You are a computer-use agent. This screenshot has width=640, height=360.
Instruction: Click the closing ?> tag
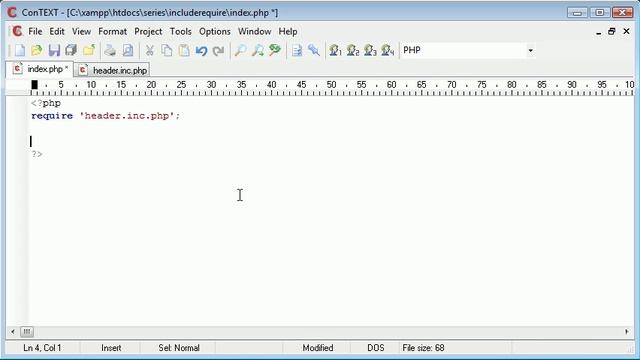37,154
